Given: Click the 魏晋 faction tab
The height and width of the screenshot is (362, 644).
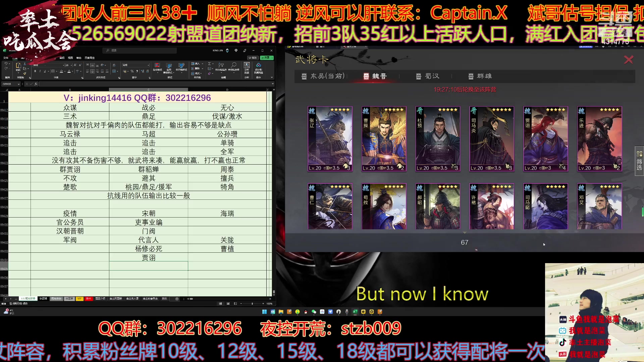Looking at the screenshot, I should point(376,76).
